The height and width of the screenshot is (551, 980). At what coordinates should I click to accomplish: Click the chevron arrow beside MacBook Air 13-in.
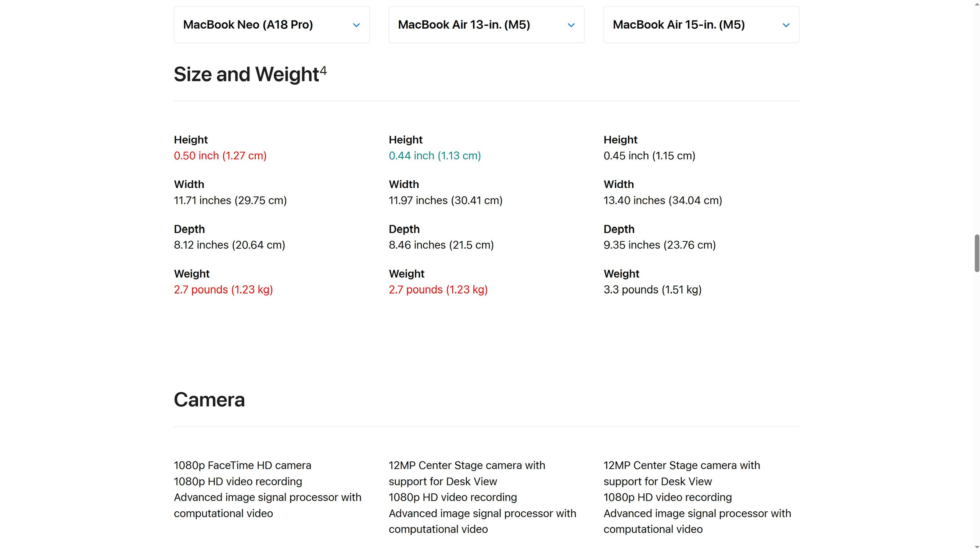pyautogui.click(x=571, y=25)
